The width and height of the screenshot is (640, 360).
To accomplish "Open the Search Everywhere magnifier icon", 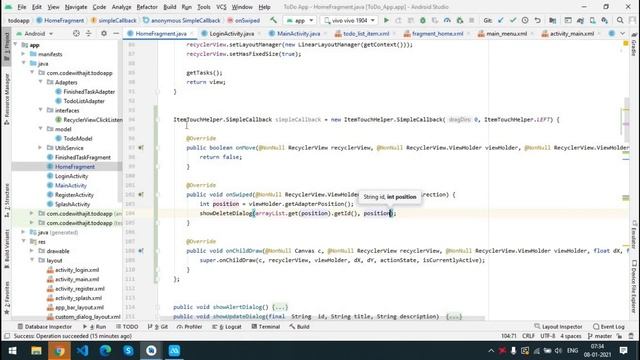I will (620, 20).
